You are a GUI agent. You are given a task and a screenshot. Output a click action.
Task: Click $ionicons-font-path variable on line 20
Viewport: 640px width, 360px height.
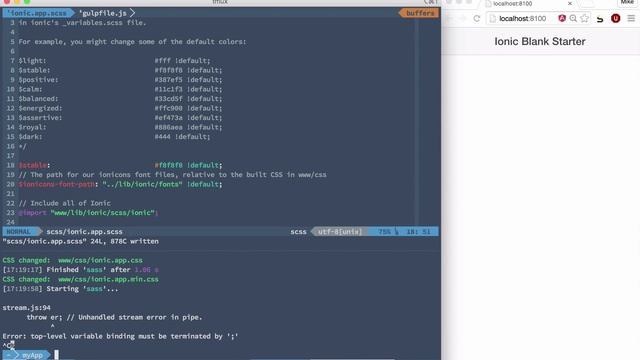[57, 184]
